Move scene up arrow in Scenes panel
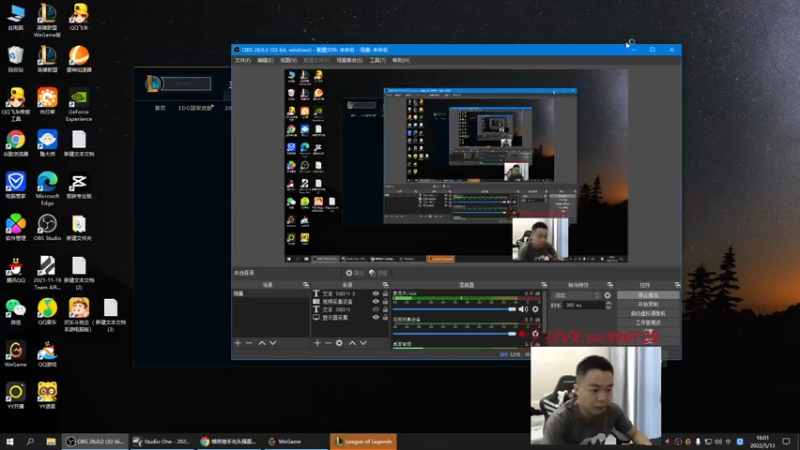Screen dimensions: 800x450 click(x=262, y=343)
